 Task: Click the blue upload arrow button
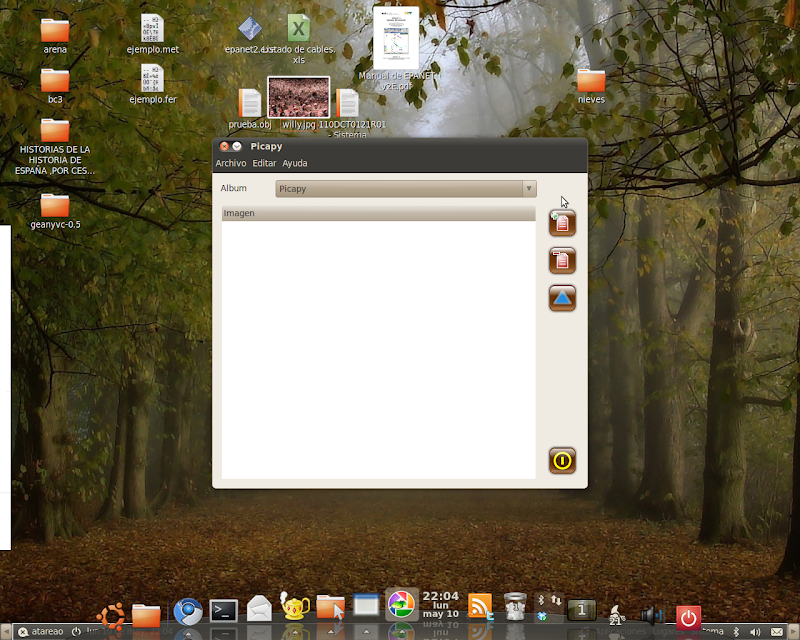pyautogui.click(x=562, y=298)
